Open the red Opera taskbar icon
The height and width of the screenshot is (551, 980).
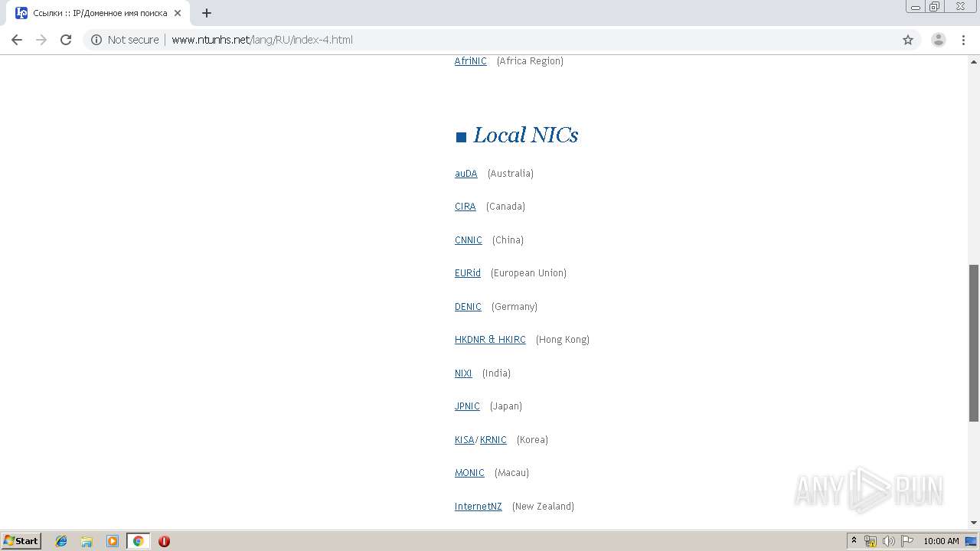pyautogui.click(x=164, y=541)
